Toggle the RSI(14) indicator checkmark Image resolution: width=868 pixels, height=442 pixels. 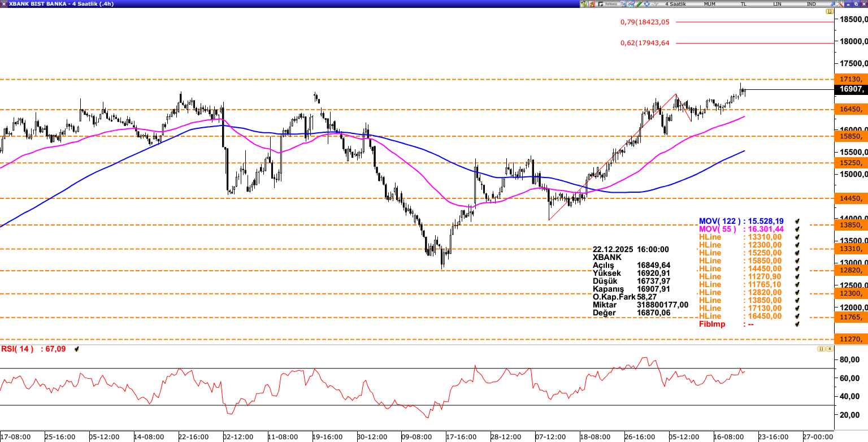click(x=77, y=349)
